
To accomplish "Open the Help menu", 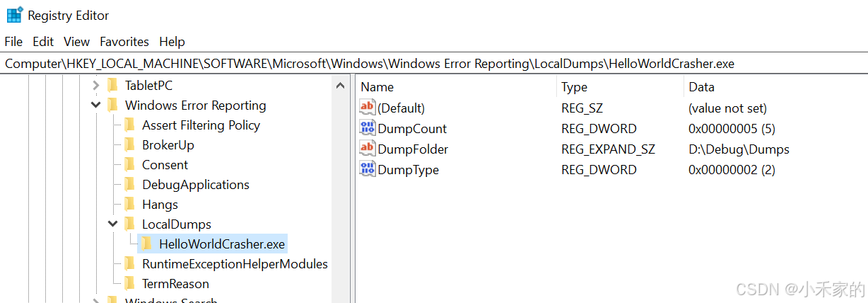I will click(172, 42).
